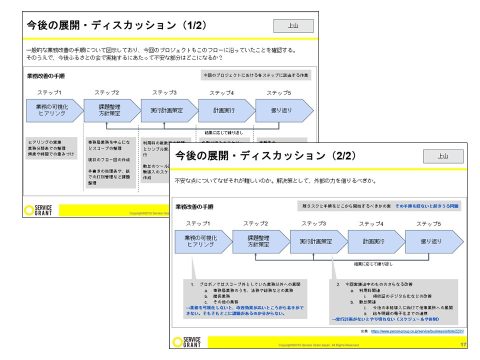480x360 pixels.
Task: Click the 振り返り arrow on slide 2/2
Action: (x=434, y=242)
